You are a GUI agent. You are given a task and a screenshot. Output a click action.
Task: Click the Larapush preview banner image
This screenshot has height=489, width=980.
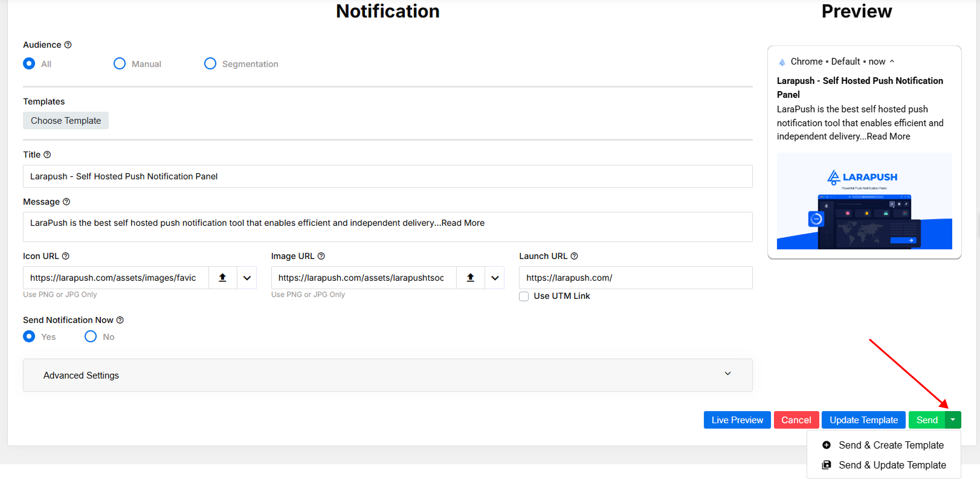865,201
